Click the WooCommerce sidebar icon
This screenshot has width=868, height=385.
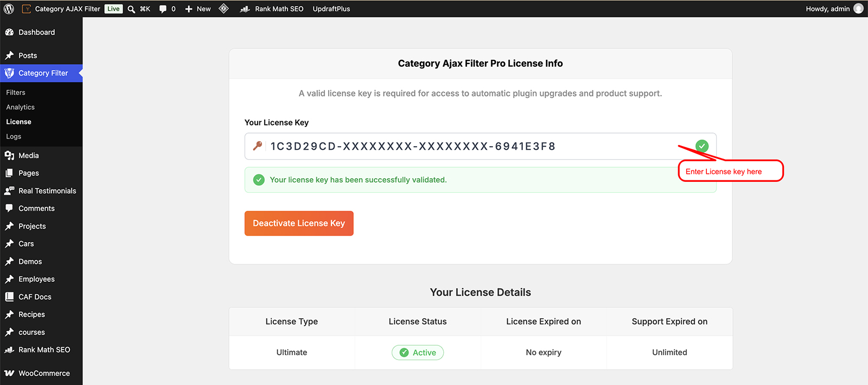9,373
